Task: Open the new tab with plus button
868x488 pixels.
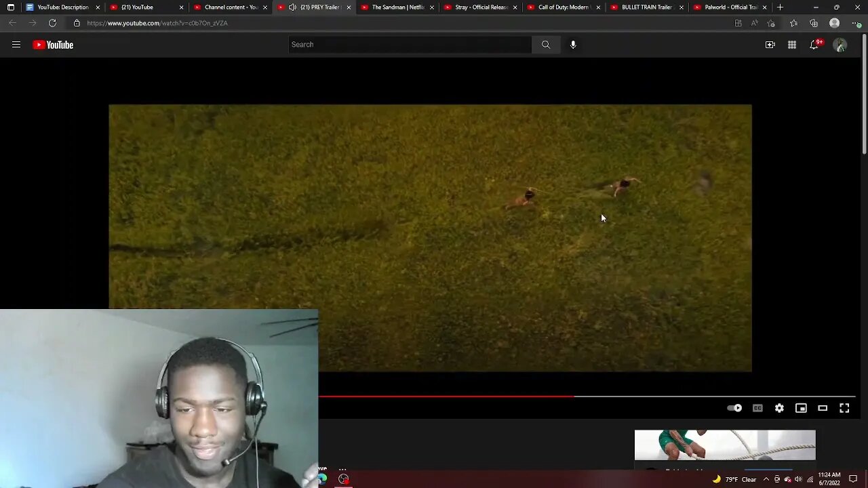Action: click(780, 7)
